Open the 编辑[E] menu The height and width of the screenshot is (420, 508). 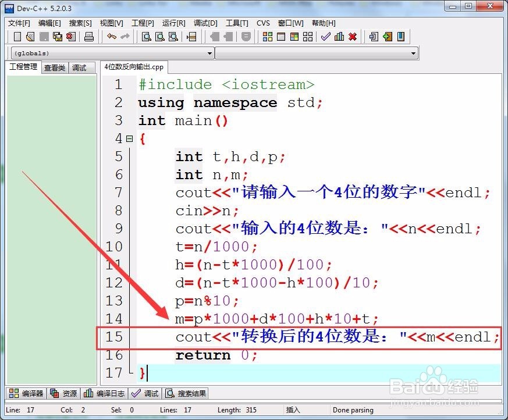click(x=49, y=23)
